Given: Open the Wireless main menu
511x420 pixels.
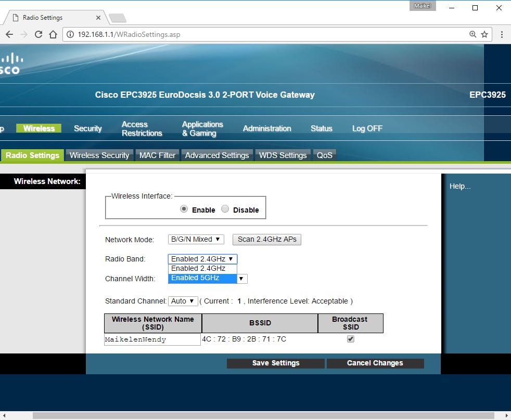Looking at the screenshot, I should [x=39, y=128].
